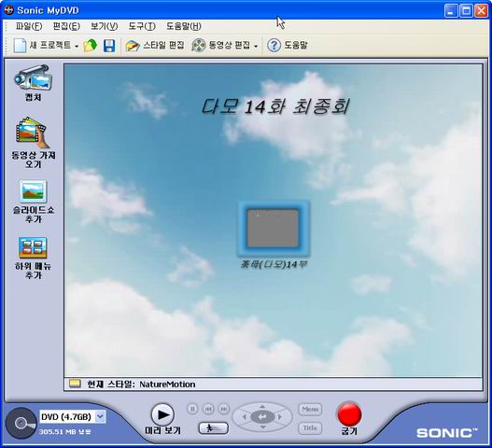Screen dimensions: 492x448
Task: Click 305.51 MB remaining space text
Action: tap(65, 432)
